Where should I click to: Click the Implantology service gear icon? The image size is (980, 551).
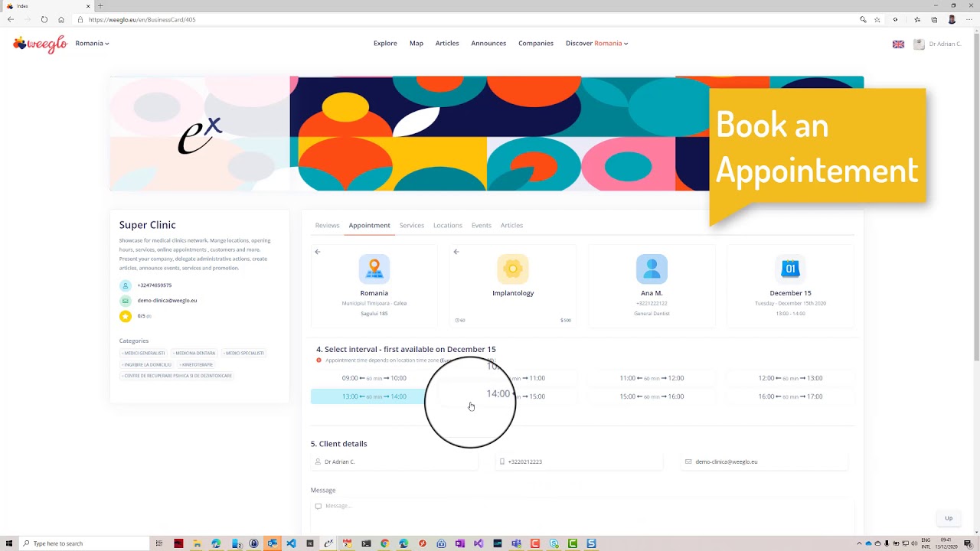pos(513,269)
